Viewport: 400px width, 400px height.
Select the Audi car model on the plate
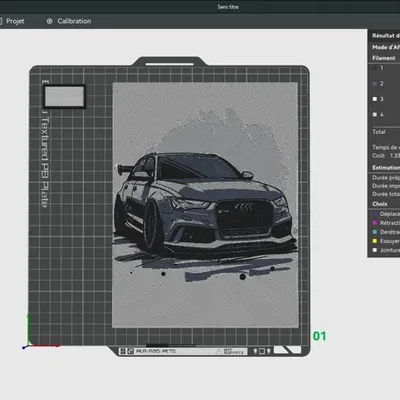[x=205, y=205]
